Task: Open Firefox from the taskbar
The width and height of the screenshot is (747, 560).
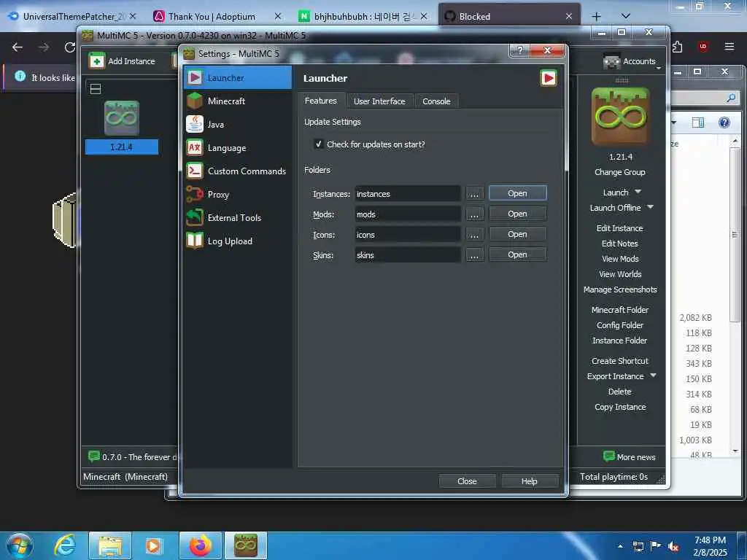Action: (x=200, y=545)
